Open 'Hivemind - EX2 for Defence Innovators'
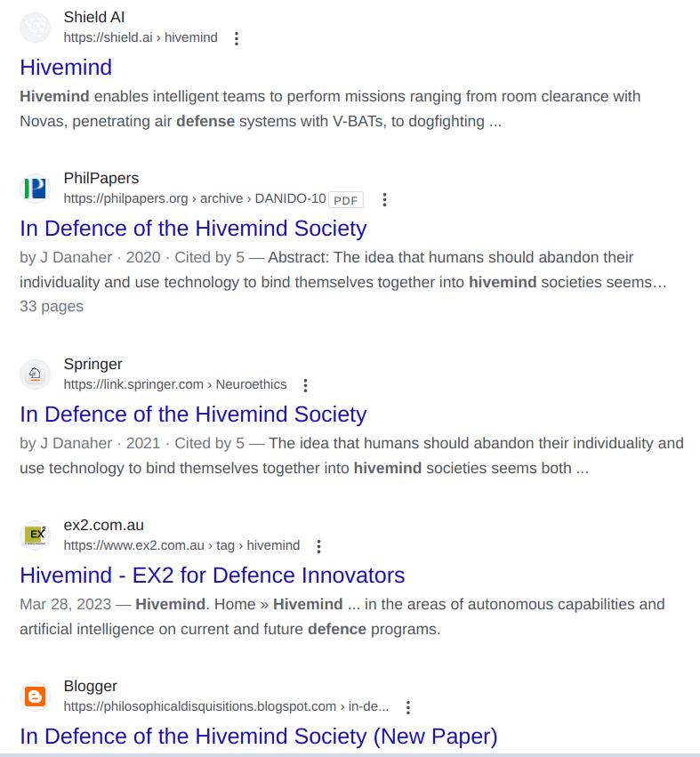 point(212,576)
